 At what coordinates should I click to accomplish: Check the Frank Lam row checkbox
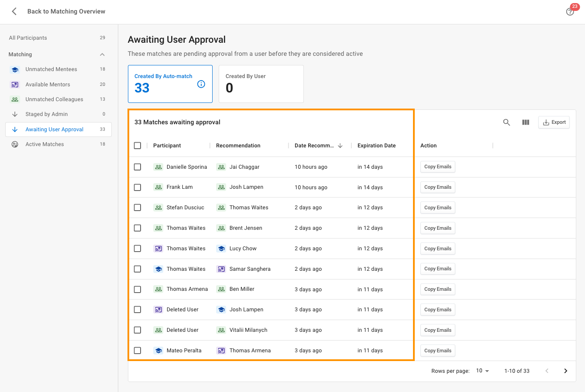(x=138, y=187)
